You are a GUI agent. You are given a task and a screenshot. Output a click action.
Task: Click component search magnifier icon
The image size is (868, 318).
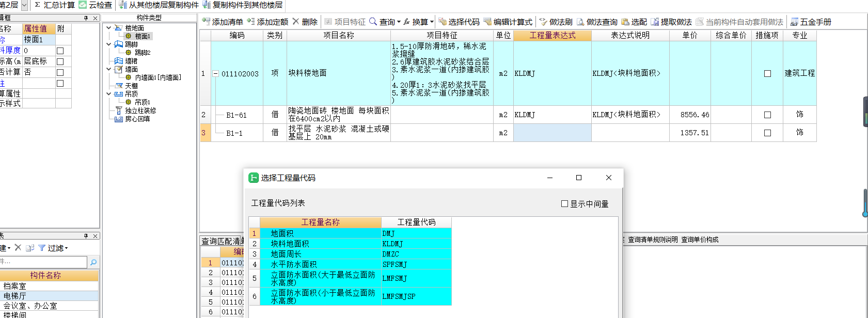click(93, 262)
